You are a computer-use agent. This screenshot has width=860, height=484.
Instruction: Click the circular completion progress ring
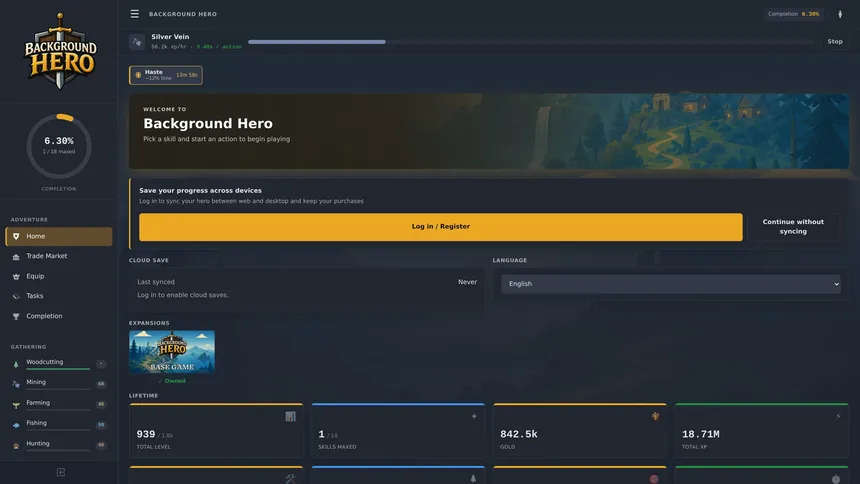(x=59, y=146)
